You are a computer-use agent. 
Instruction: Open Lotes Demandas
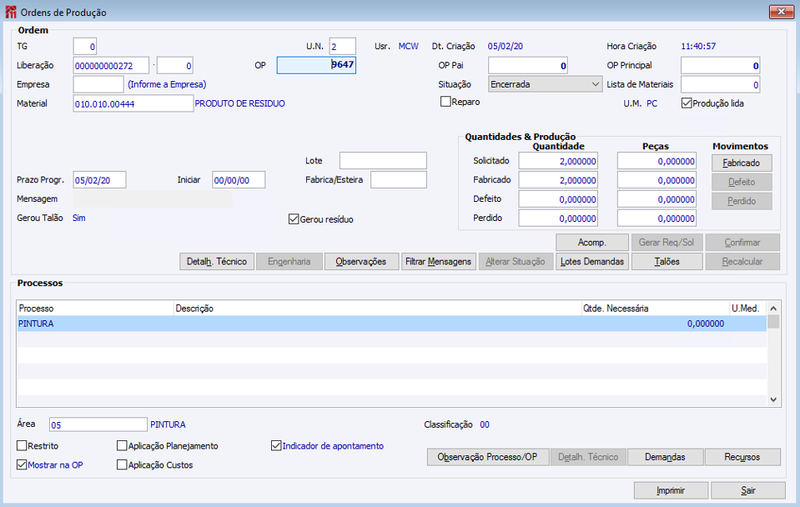coord(592,261)
